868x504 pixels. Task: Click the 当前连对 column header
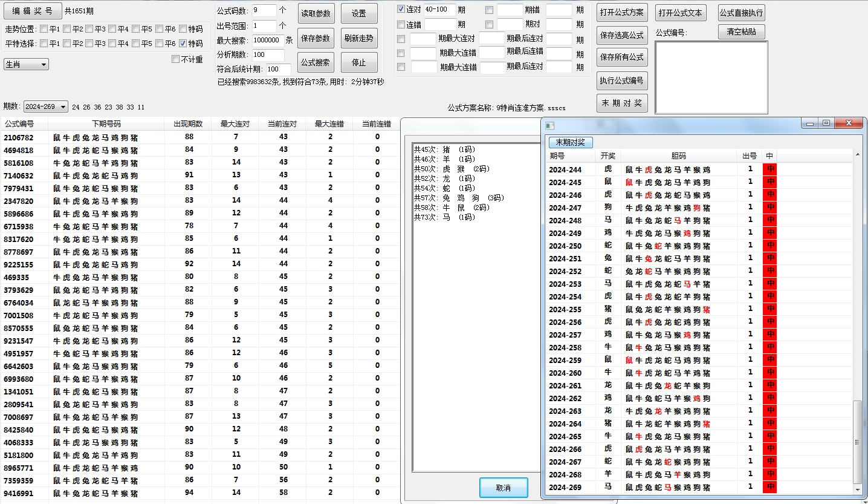click(282, 124)
